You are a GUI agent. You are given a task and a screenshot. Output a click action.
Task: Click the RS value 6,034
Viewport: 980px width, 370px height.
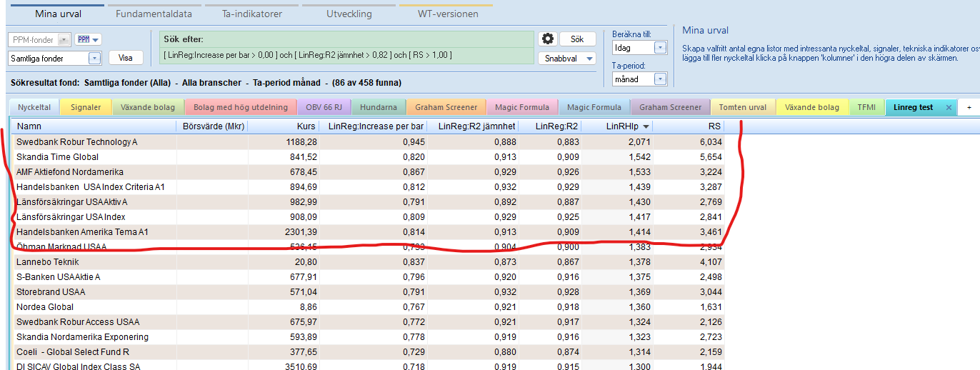(710, 142)
